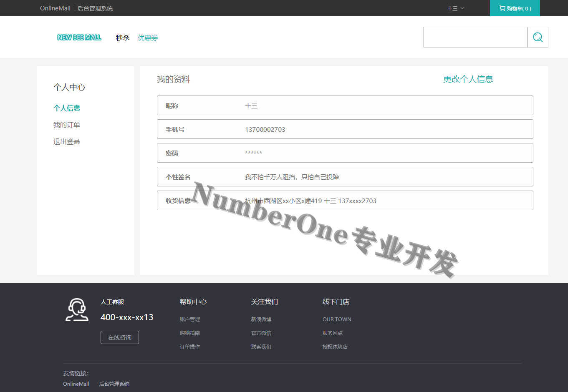Click OnlineMall under 友情链接
The image size is (568, 392).
[76, 384]
